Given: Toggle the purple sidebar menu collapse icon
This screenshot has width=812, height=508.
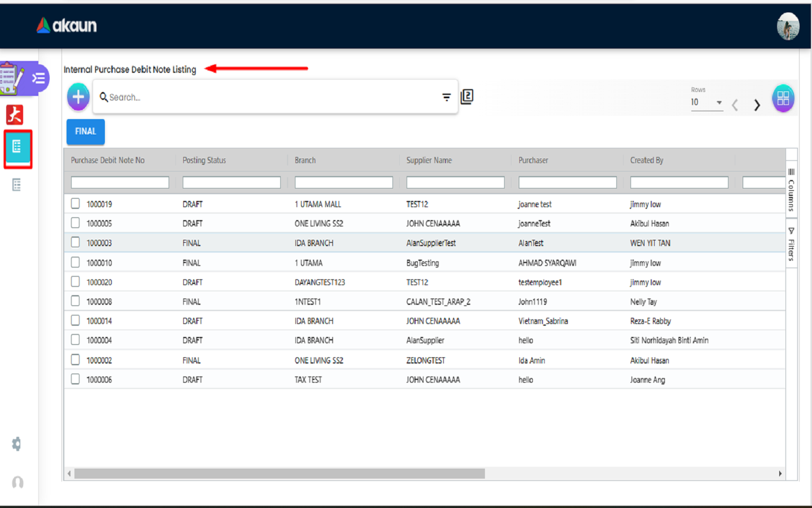Looking at the screenshot, I should pyautogui.click(x=38, y=78).
